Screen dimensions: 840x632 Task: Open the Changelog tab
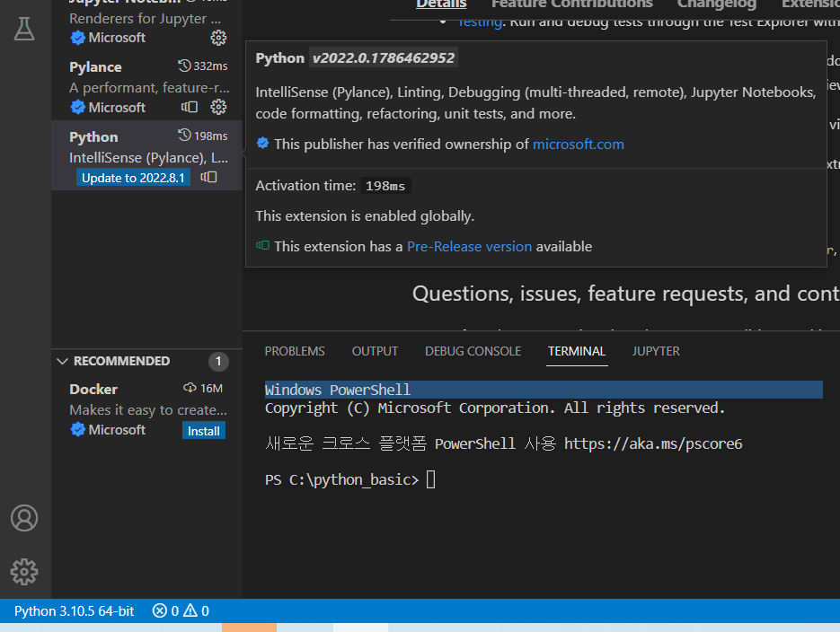tap(717, 4)
